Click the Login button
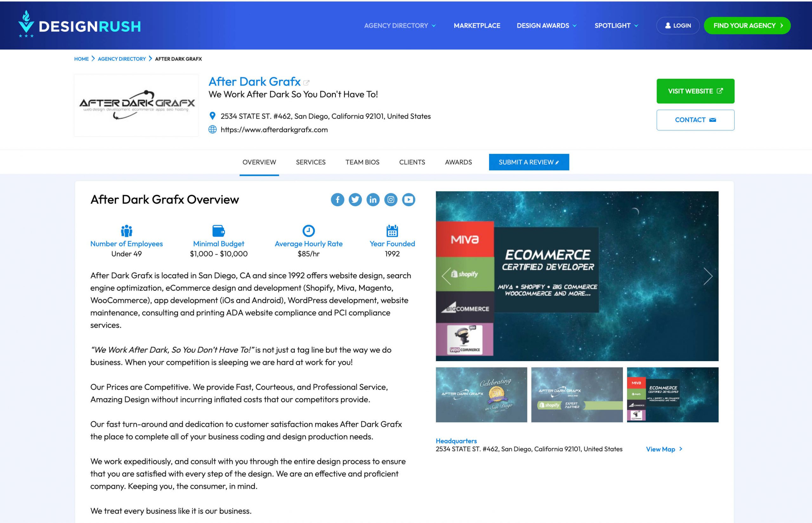812x523 pixels. [x=678, y=25]
